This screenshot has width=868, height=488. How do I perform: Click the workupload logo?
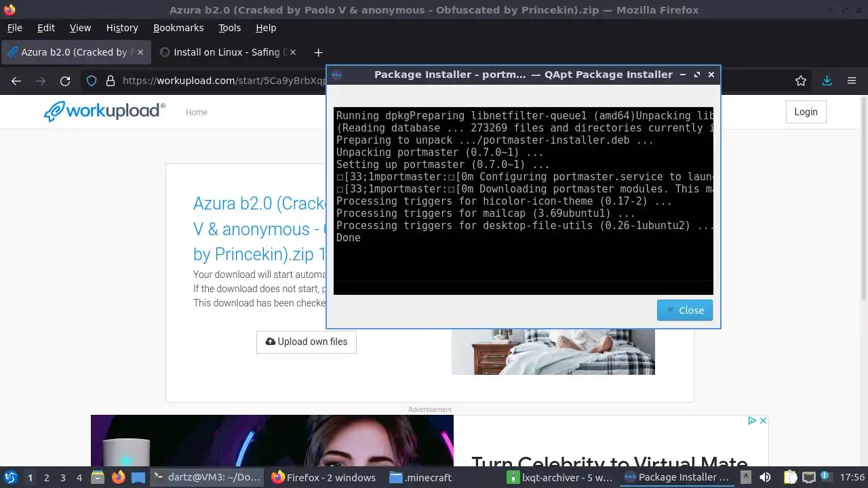(104, 111)
